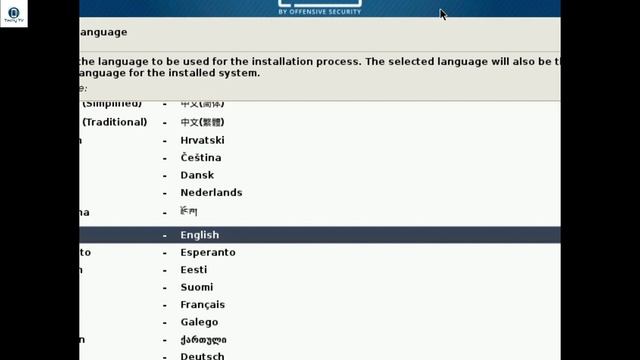
Task: Choose the Georgian script language row
Action: [320, 340]
